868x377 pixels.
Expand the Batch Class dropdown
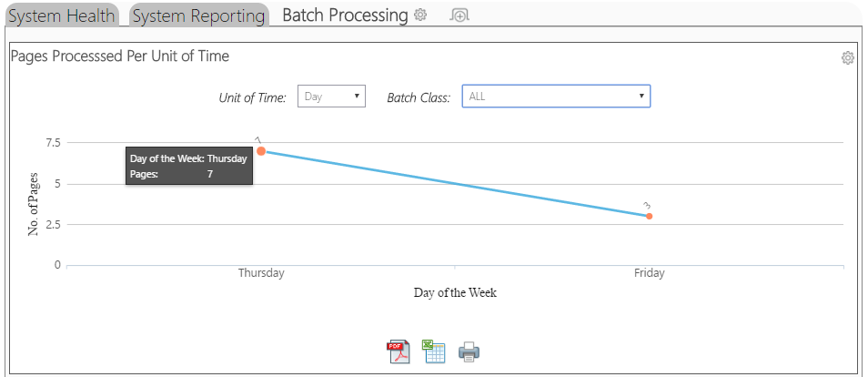[556, 97]
